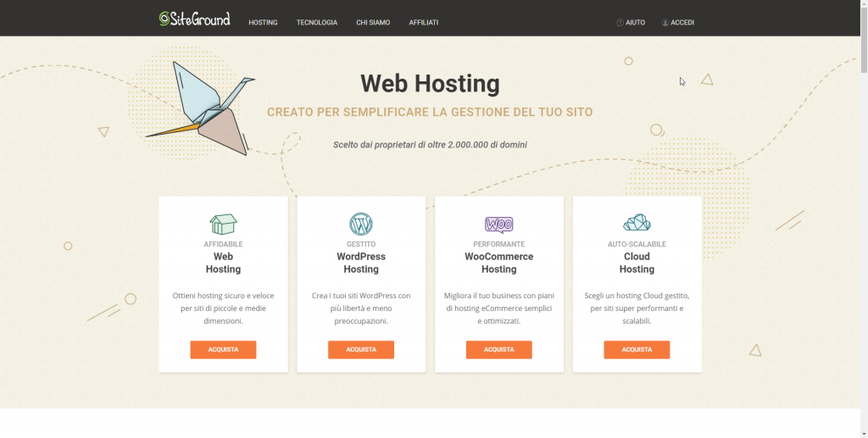Click the Cloud Hosting cloud icon

point(637,223)
